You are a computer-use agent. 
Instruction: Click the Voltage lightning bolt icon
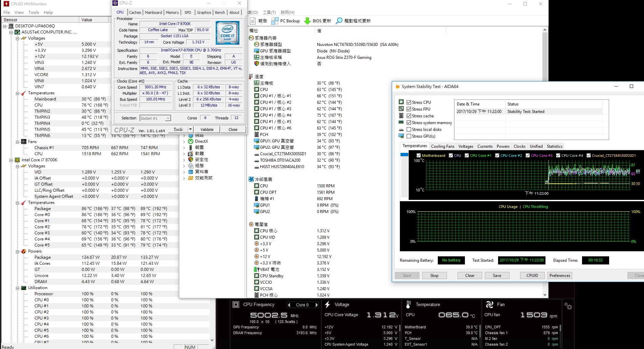[x=327, y=304]
